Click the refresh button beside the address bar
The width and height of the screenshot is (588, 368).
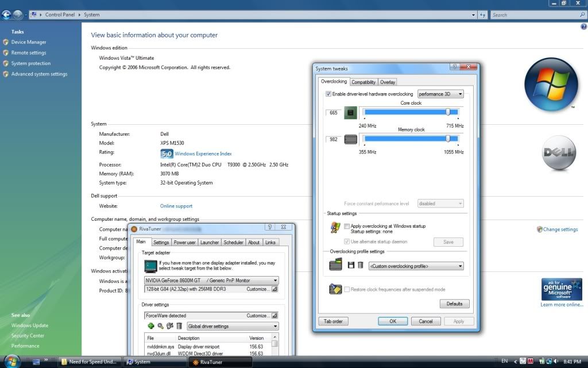coord(482,15)
